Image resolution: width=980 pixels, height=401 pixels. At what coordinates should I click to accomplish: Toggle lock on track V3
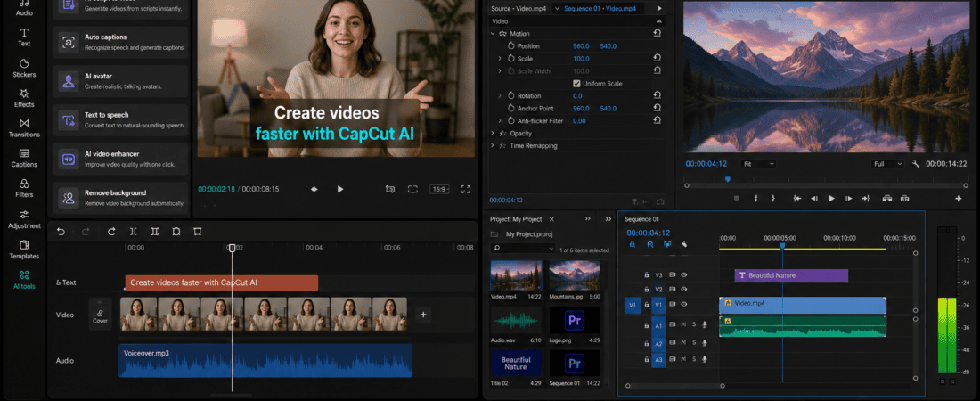[647, 274]
